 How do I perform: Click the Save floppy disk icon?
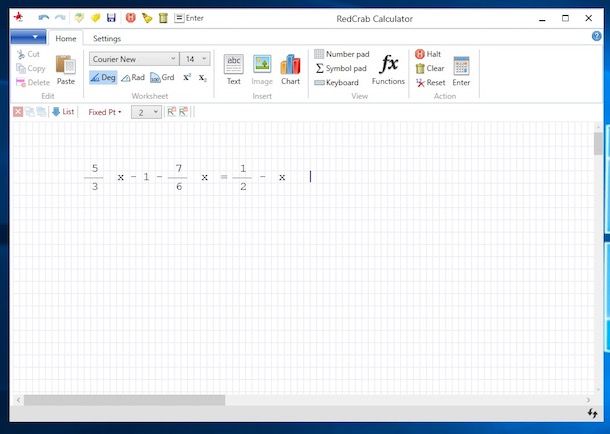pos(111,18)
